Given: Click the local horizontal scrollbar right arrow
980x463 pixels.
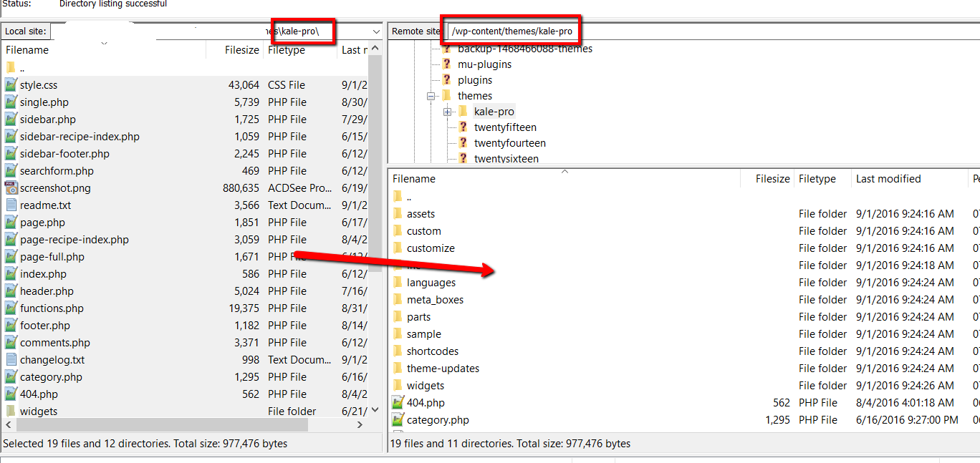Looking at the screenshot, I should pyautogui.click(x=360, y=425).
